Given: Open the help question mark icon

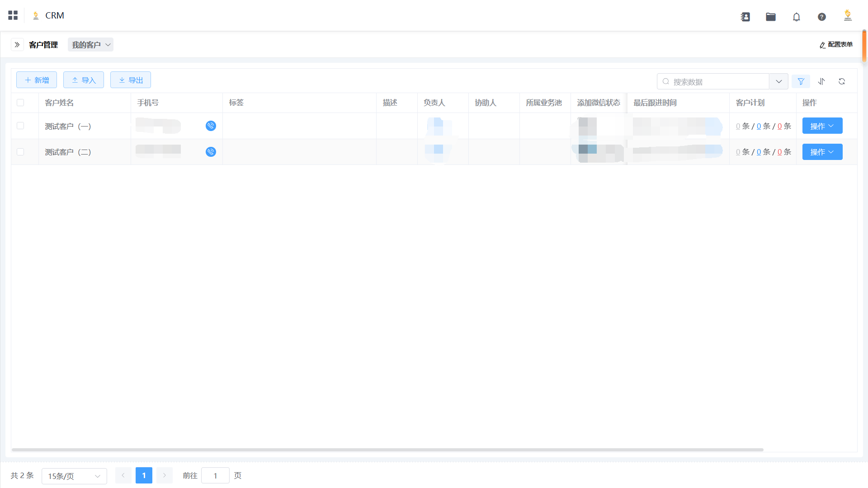Looking at the screenshot, I should pos(822,17).
